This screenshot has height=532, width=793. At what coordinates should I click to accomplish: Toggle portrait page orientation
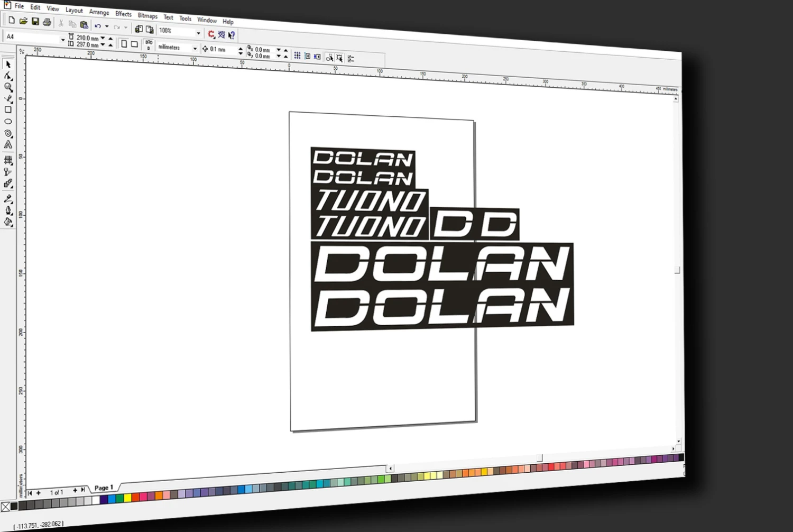124,44
